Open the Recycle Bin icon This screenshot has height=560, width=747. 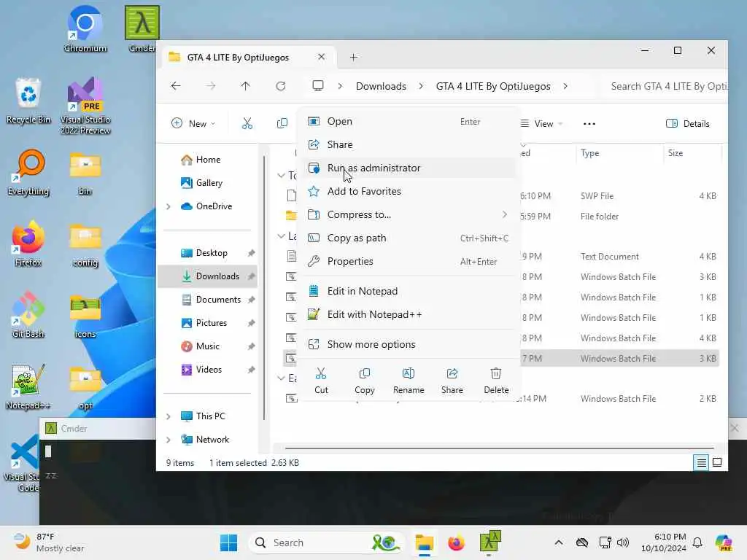tap(28, 101)
